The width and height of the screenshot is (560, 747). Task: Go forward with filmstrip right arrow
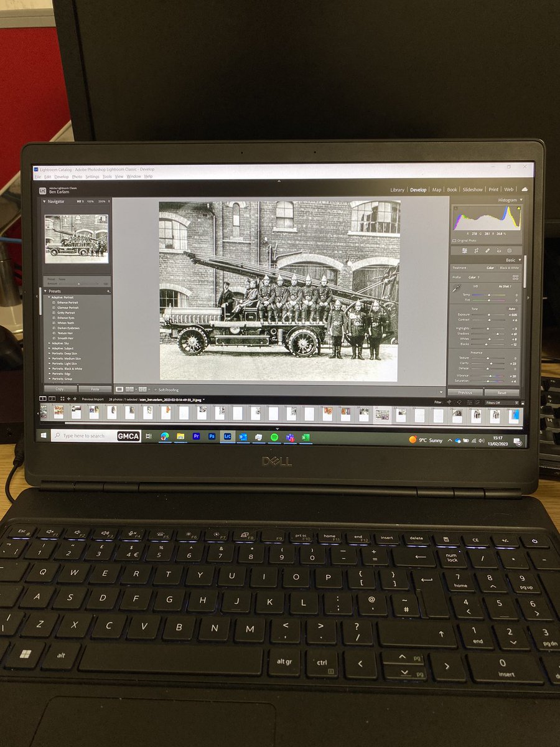tap(75, 399)
